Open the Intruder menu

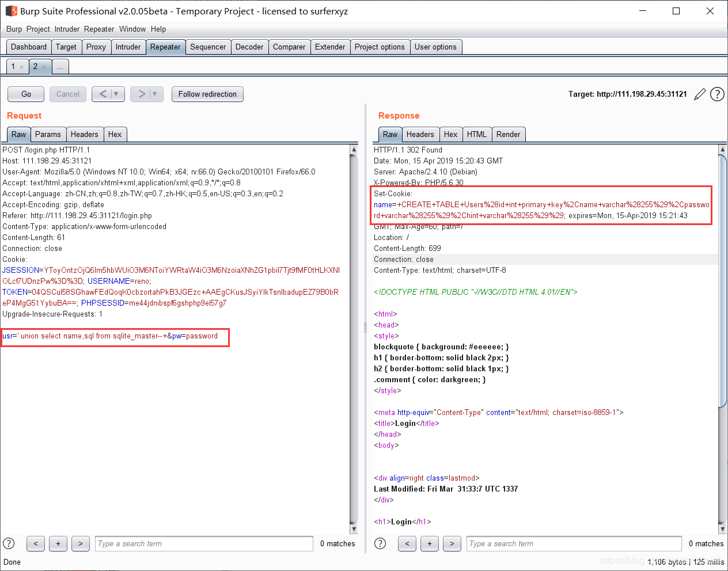pyautogui.click(x=67, y=29)
